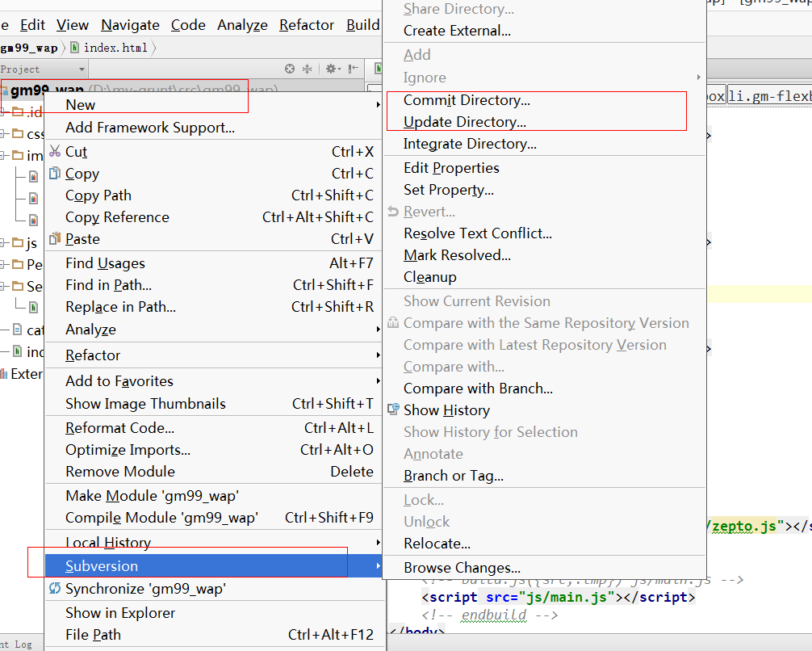Click the hide panel icon in Project toolbar
The height and width of the screenshot is (651, 812).
(354, 69)
